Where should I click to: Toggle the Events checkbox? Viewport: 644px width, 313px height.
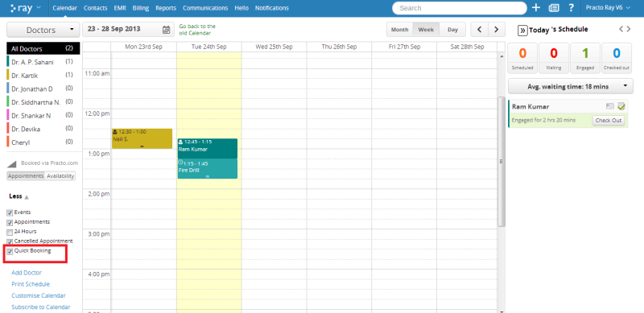pyautogui.click(x=10, y=212)
